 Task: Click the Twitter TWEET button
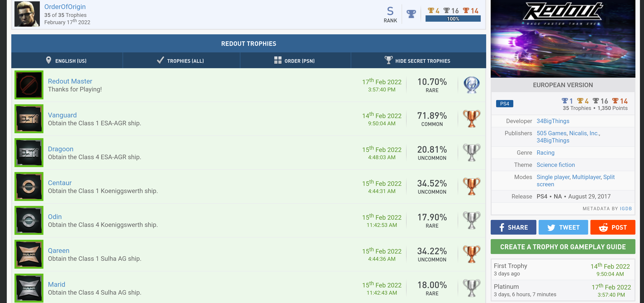(563, 227)
